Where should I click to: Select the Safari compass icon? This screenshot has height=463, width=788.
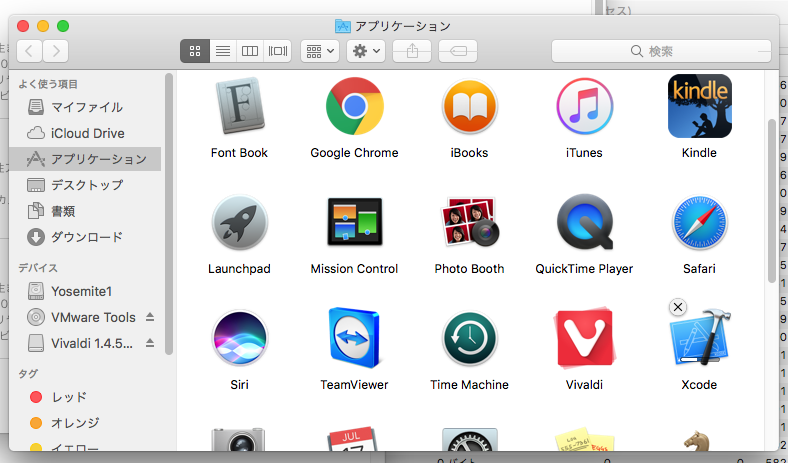699,222
